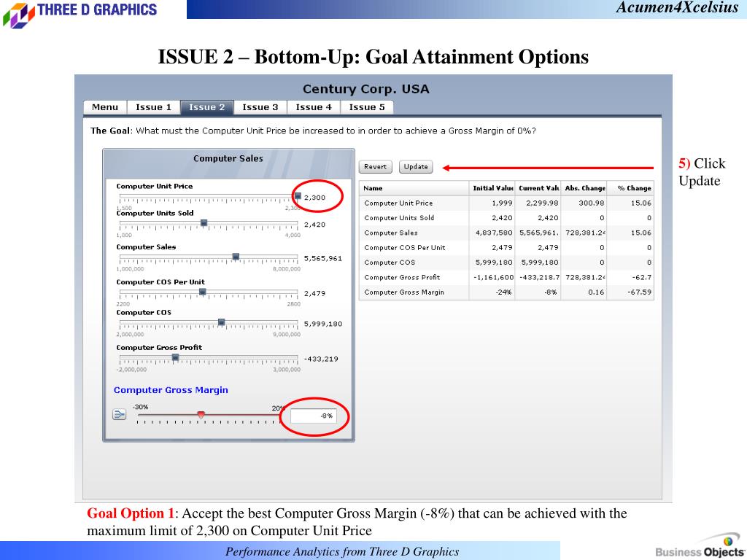The height and width of the screenshot is (560, 747).
Task: Click the -1,161,600 initial gross profit cell
Action: click(x=492, y=277)
